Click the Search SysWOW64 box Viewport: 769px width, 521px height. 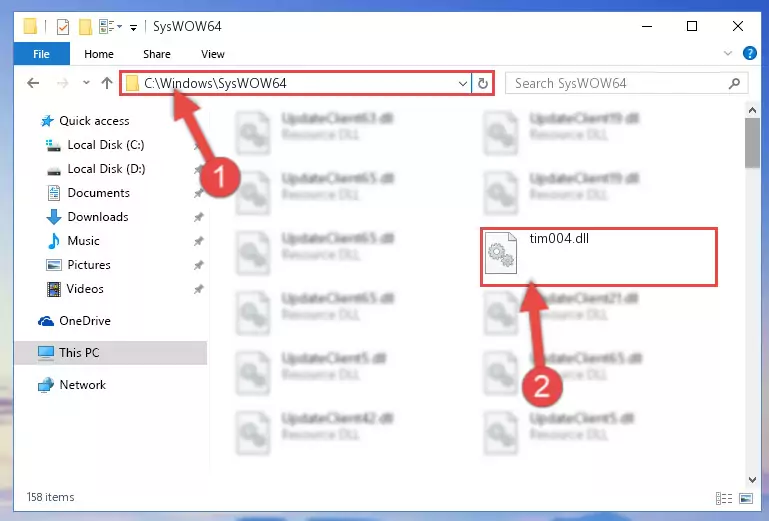[626, 83]
